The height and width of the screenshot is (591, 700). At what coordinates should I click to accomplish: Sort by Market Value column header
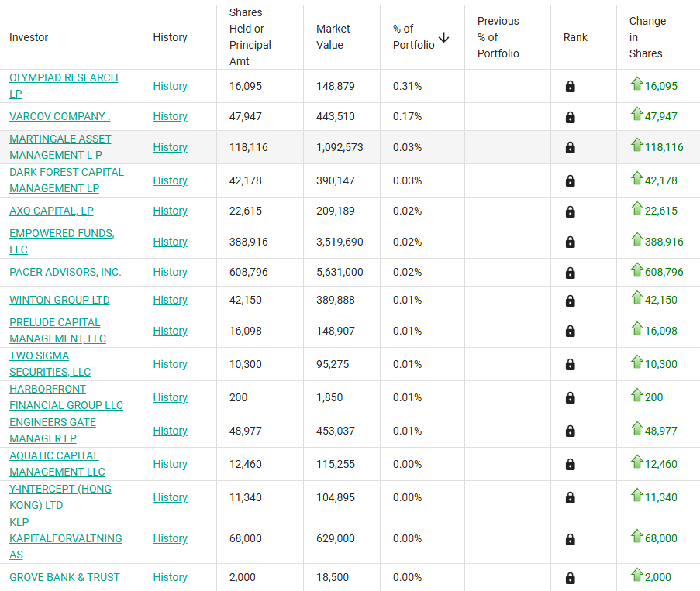click(x=333, y=37)
